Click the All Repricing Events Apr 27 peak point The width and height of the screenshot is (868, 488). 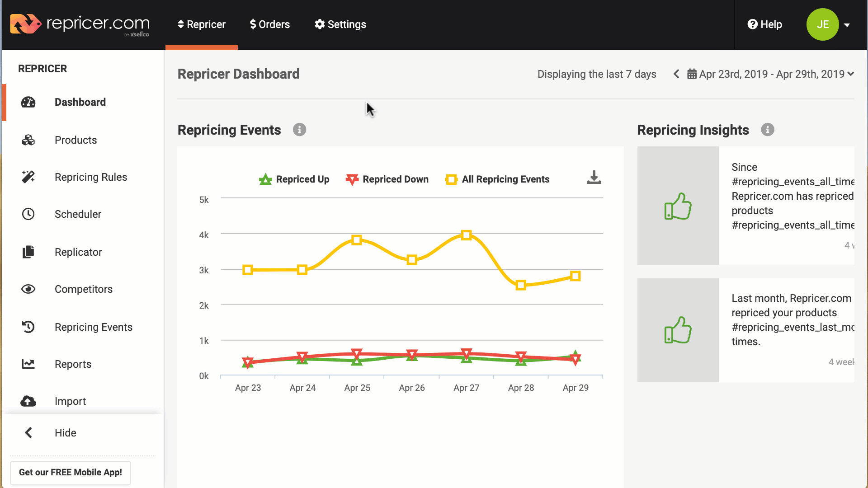point(466,235)
